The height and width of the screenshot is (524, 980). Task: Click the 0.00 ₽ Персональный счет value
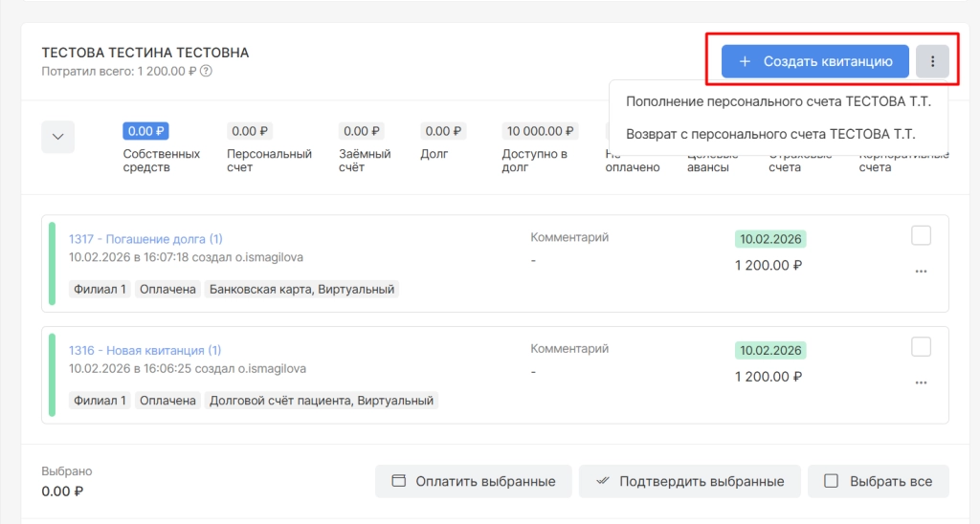click(x=250, y=131)
